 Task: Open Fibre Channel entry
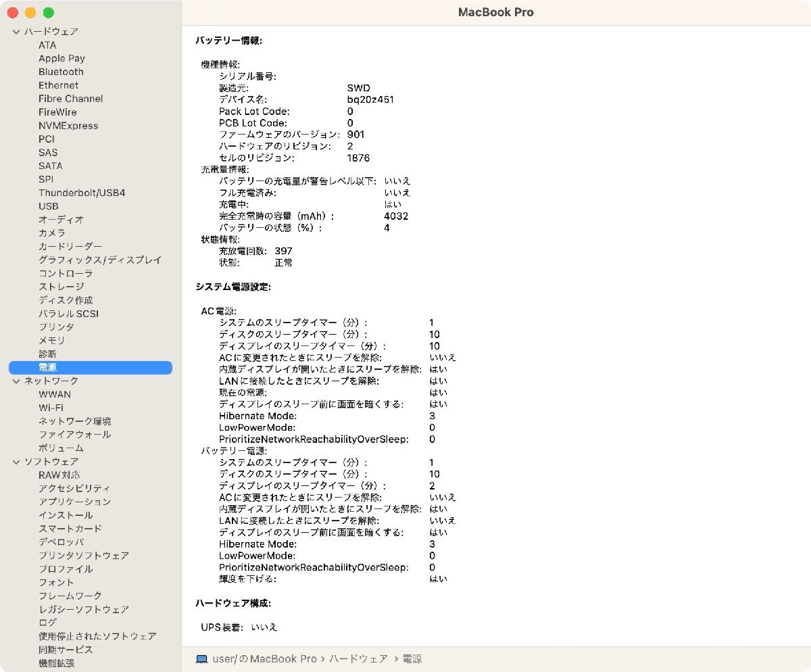pos(71,99)
